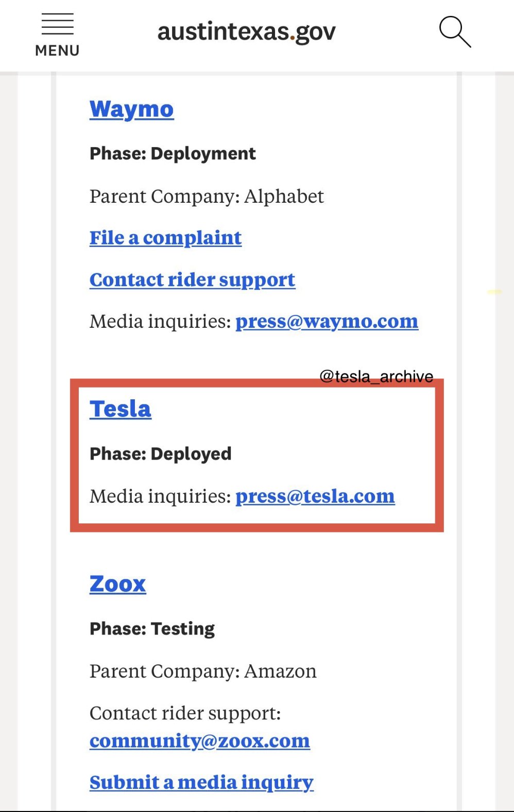Screen dimensions: 514x812
Task: Open the Tesla heading link
Action: [x=121, y=409]
